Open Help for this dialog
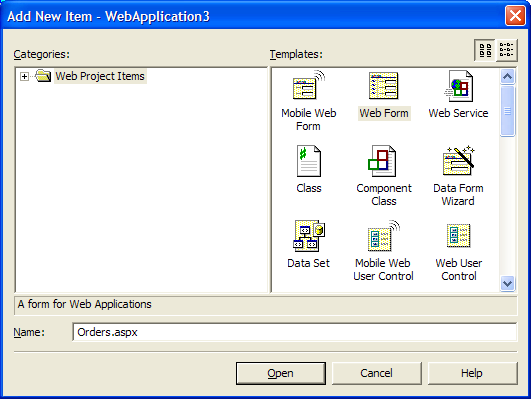The width and height of the screenshot is (531, 399). pyautogui.click(x=472, y=373)
